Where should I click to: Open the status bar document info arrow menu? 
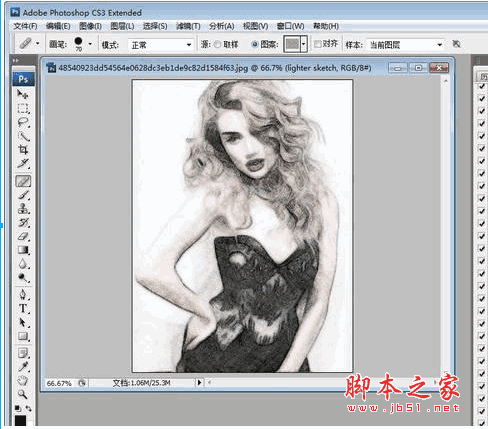199,383
